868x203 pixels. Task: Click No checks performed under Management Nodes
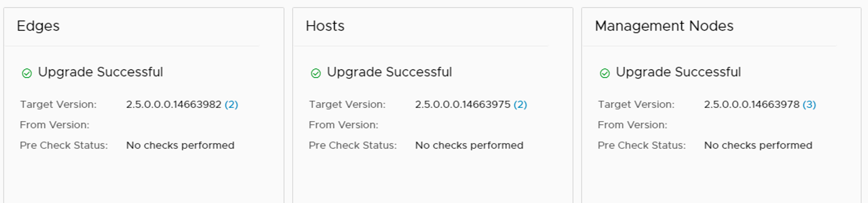758,146
